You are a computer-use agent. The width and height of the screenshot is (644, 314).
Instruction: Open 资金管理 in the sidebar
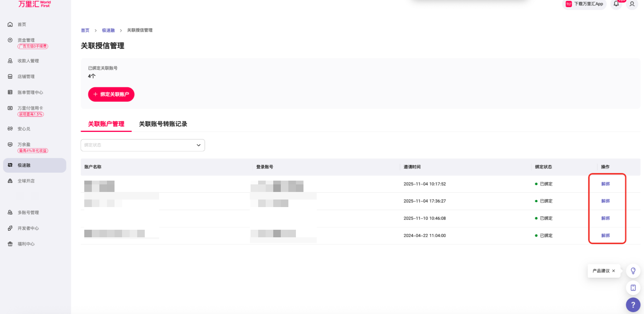coord(26,40)
